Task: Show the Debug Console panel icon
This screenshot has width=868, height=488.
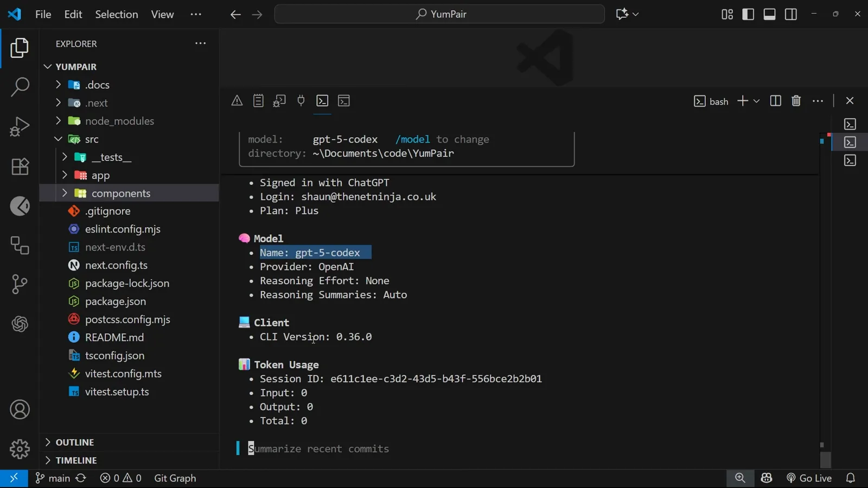Action: tap(279, 101)
